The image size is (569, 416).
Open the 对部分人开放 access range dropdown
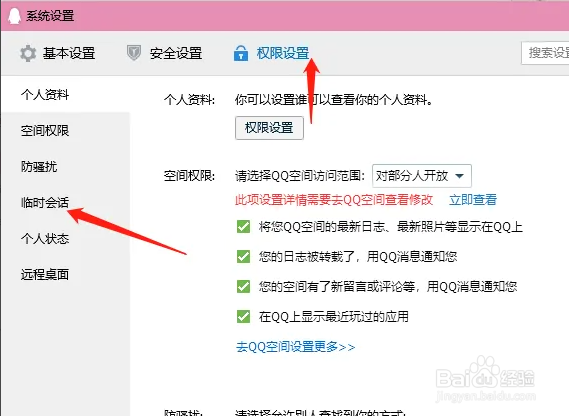tap(422, 176)
